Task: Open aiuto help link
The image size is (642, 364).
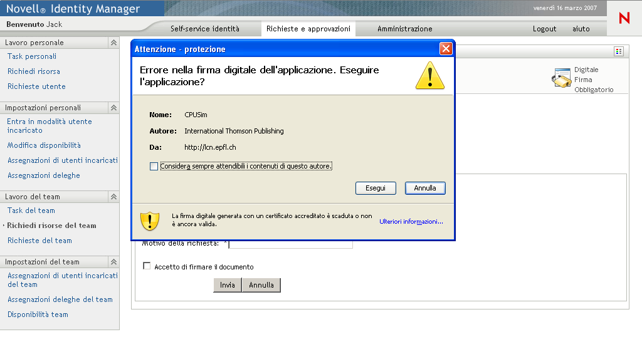Action: point(581,29)
